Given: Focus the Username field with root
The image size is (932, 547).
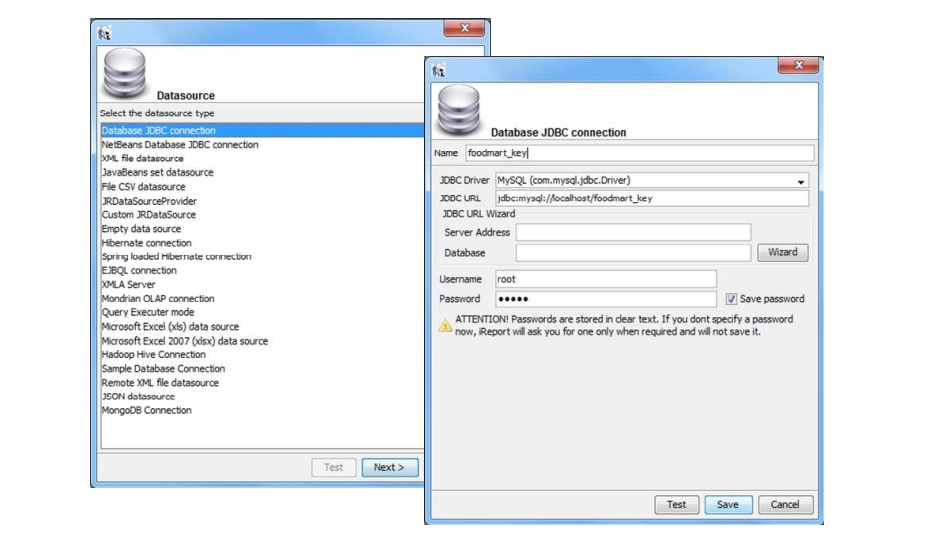Looking at the screenshot, I should 606,279.
